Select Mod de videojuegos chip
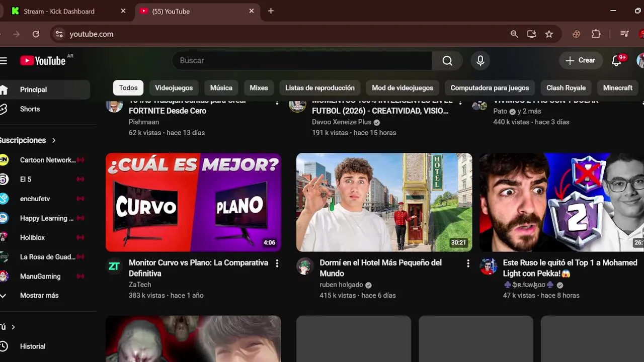Screen dimensions: 644x362 403,88
